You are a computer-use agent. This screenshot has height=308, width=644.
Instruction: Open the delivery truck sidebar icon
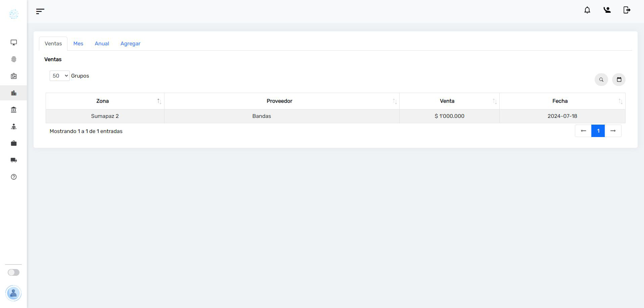coord(13,160)
